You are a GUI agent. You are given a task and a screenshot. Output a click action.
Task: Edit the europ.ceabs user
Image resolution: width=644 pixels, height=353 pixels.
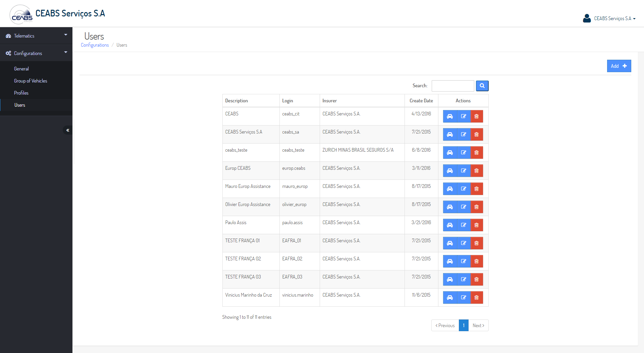click(464, 171)
